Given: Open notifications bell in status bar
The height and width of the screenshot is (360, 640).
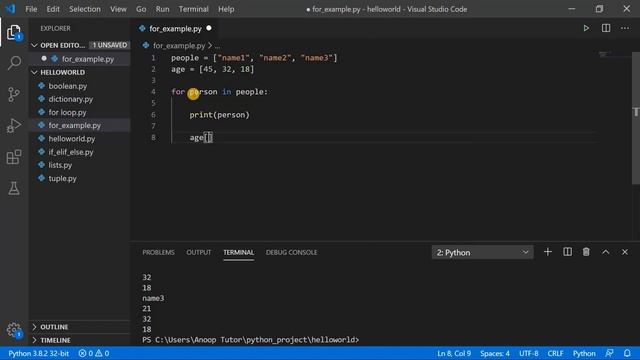Looking at the screenshot, I should coord(627,353).
